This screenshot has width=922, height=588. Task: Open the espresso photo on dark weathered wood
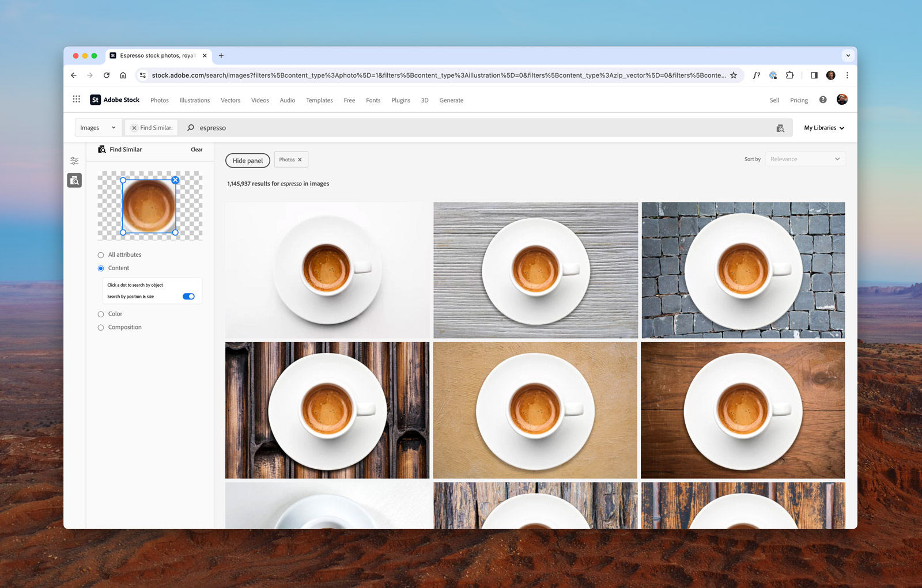pyautogui.click(x=327, y=410)
